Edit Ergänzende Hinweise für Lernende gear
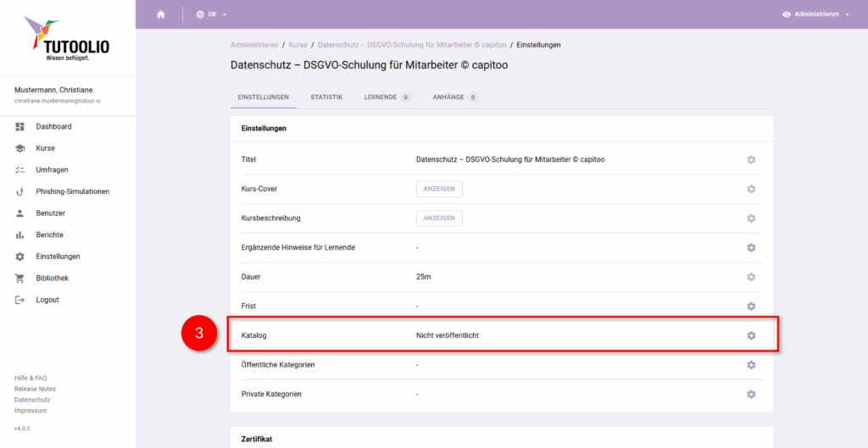The height and width of the screenshot is (448, 868). click(x=751, y=247)
